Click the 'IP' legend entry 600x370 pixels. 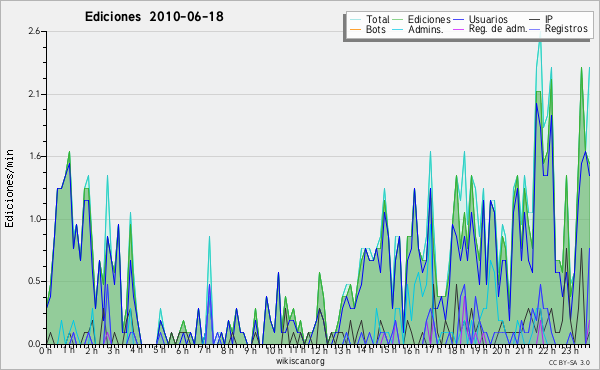549,19
